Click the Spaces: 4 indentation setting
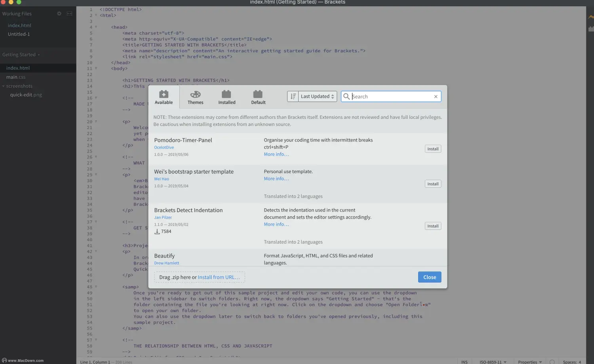The width and height of the screenshot is (594, 364). click(572, 362)
